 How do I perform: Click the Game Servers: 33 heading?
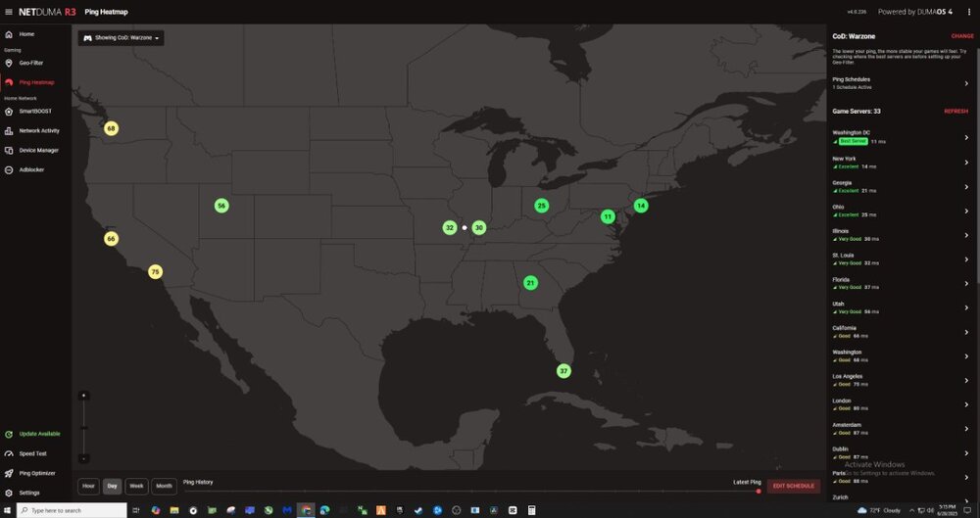pos(857,112)
